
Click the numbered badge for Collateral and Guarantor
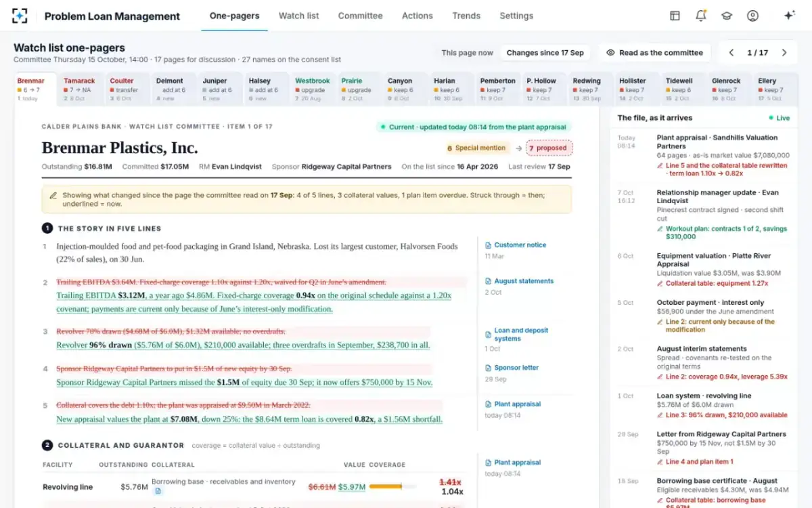(x=47, y=445)
